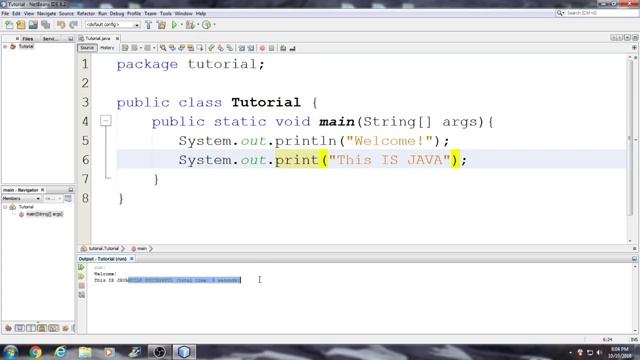Screen dimensions: 640x360
Task: Click the Undo toolbar icon
Action: [61, 25]
